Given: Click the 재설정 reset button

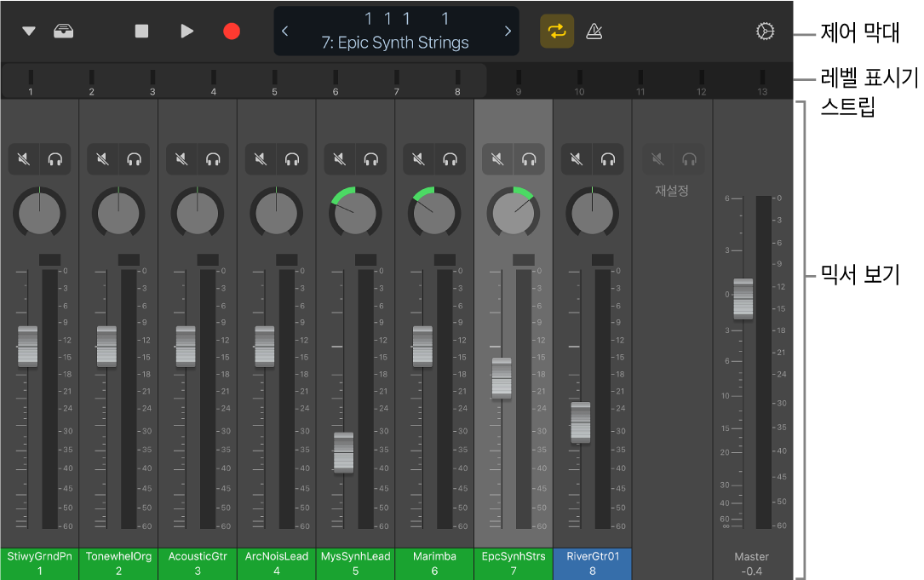Looking at the screenshot, I should (672, 191).
